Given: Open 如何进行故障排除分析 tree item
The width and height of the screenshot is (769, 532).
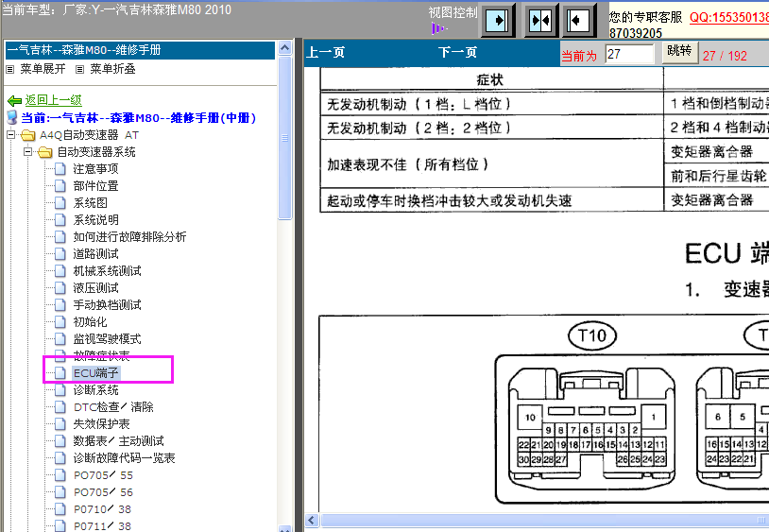Looking at the screenshot, I should coord(130,237).
